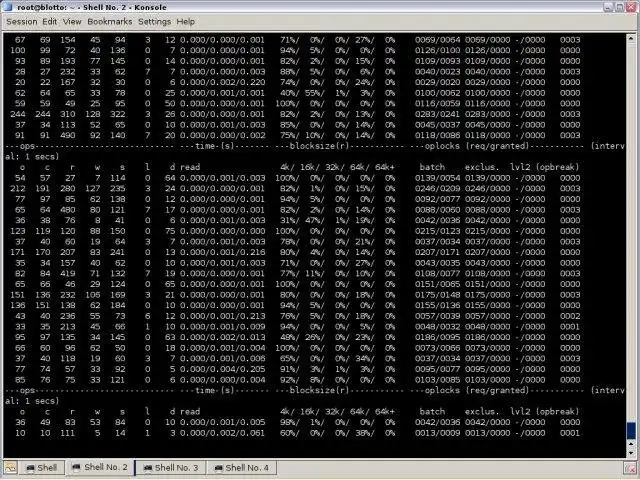
Task: Click the batch value 0109/0093
Action: (x=437, y=61)
